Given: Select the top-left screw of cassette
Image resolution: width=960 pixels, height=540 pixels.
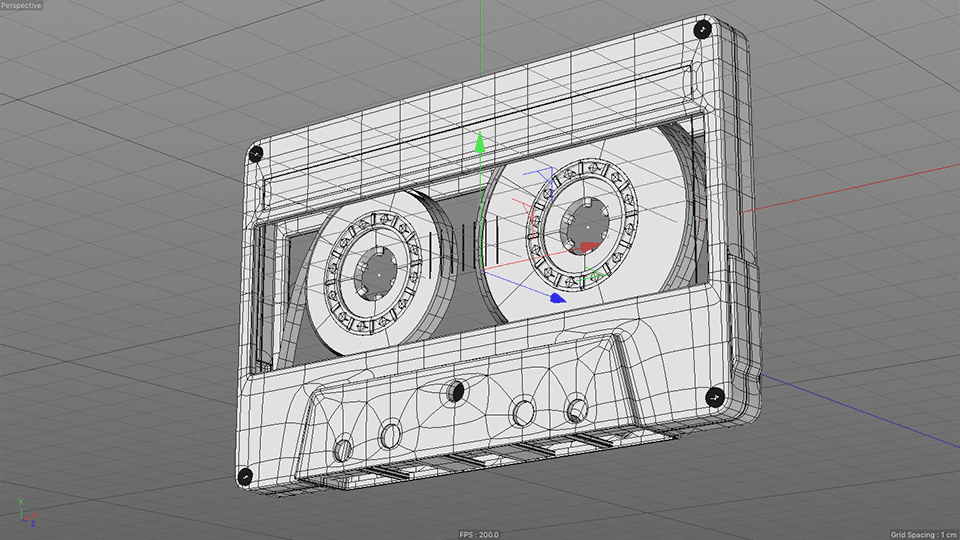Looking at the screenshot, I should (x=254, y=153).
